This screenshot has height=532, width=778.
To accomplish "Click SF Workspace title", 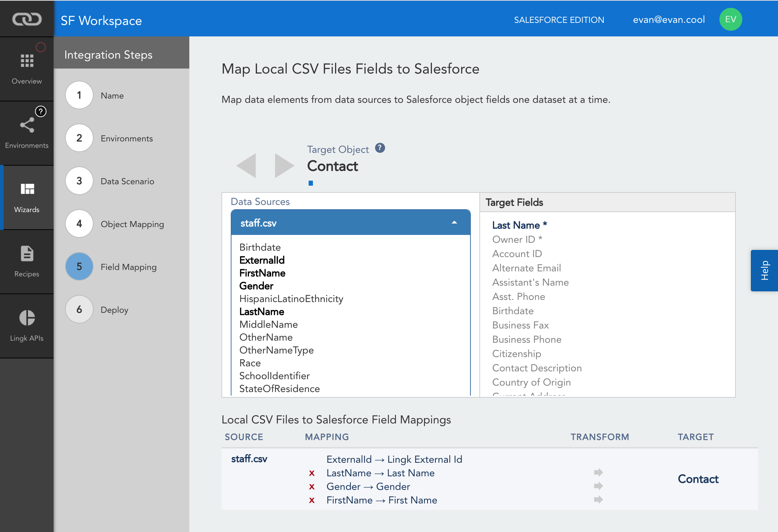I will coord(101,21).
